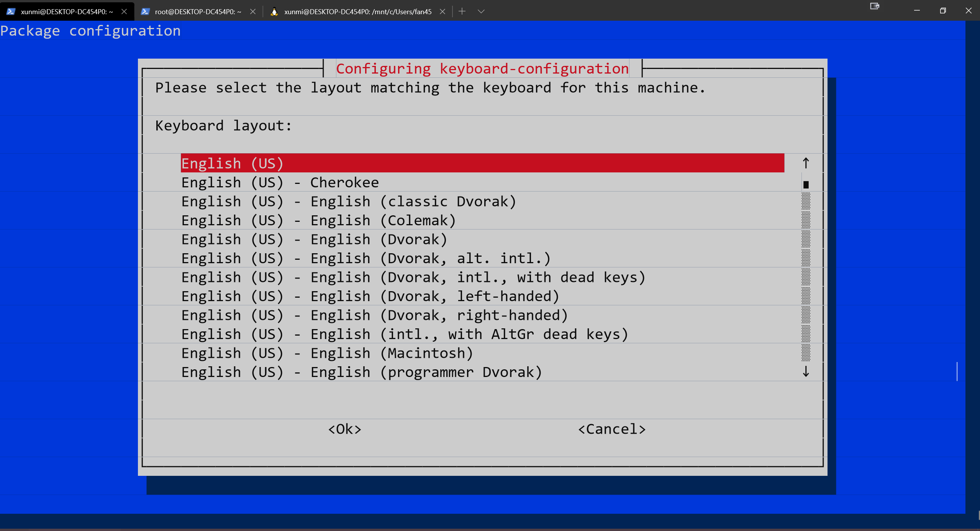Select English (US) - Cherokee layout

pyautogui.click(x=280, y=183)
